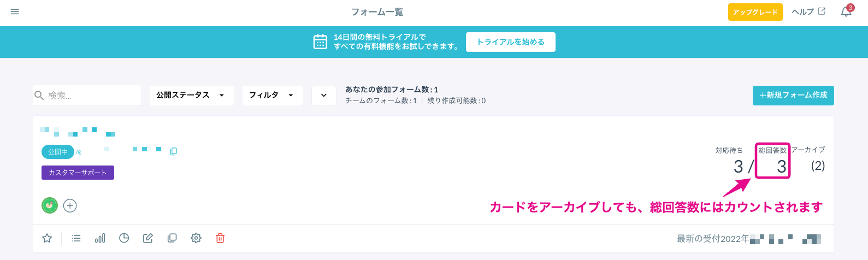
Task: Open the pie chart report icon
Action: [124, 238]
